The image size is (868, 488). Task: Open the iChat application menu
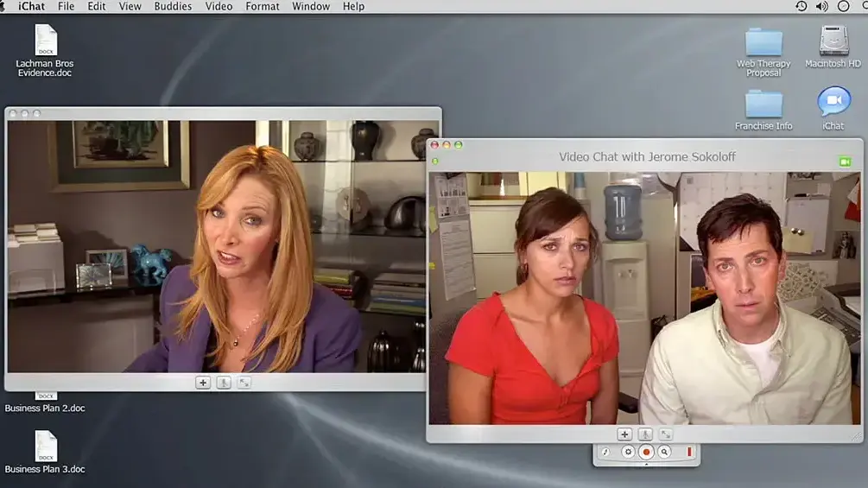[31, 7]
